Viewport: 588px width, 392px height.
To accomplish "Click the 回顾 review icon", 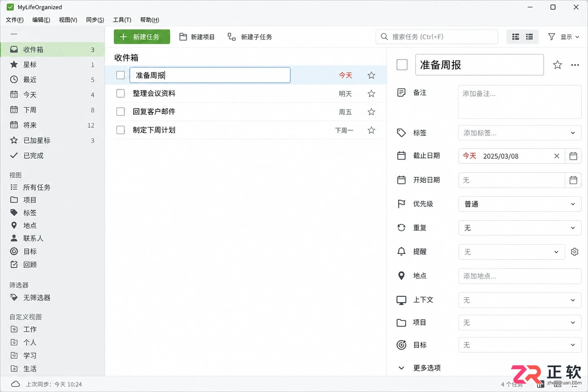I will [x=14, y=264].
